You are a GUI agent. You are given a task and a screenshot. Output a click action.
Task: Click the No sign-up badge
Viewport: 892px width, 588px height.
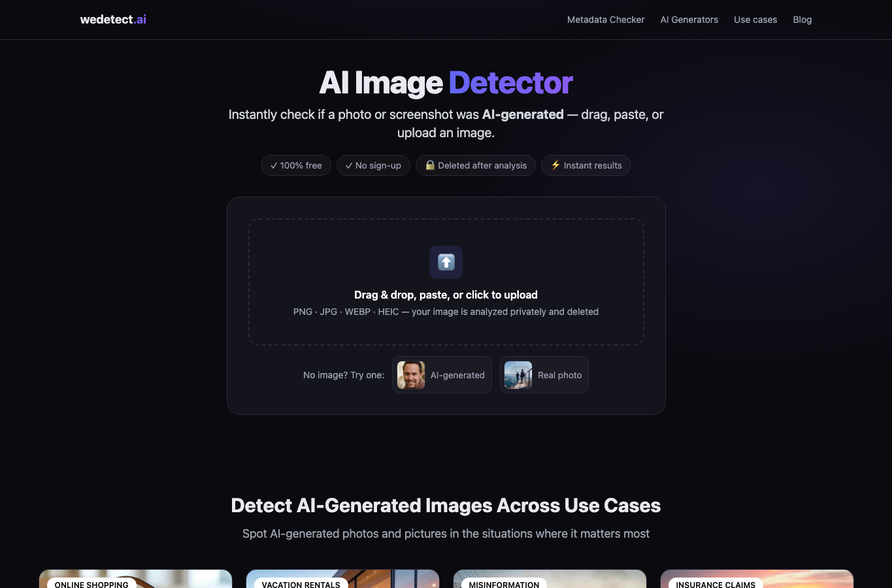coord(373,165)
